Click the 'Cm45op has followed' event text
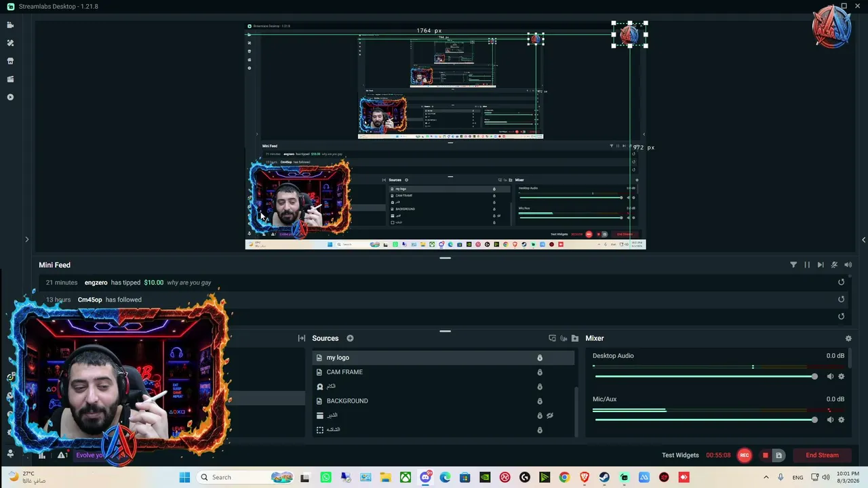This screenshot has height=488, width=868. 110,300
